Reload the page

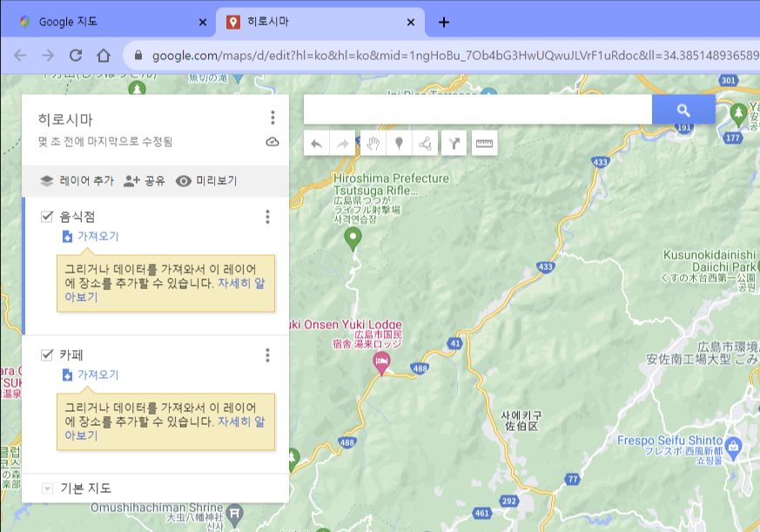76,55
